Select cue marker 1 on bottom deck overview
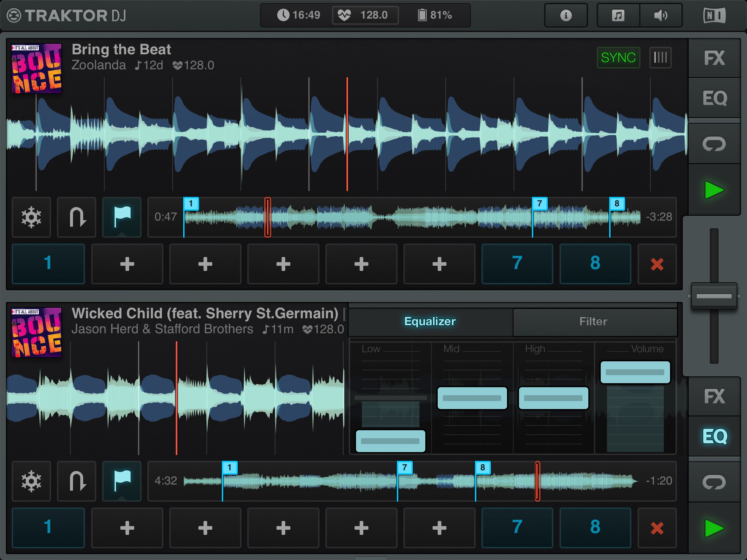747x560 pixels. (x=229, y=468)
